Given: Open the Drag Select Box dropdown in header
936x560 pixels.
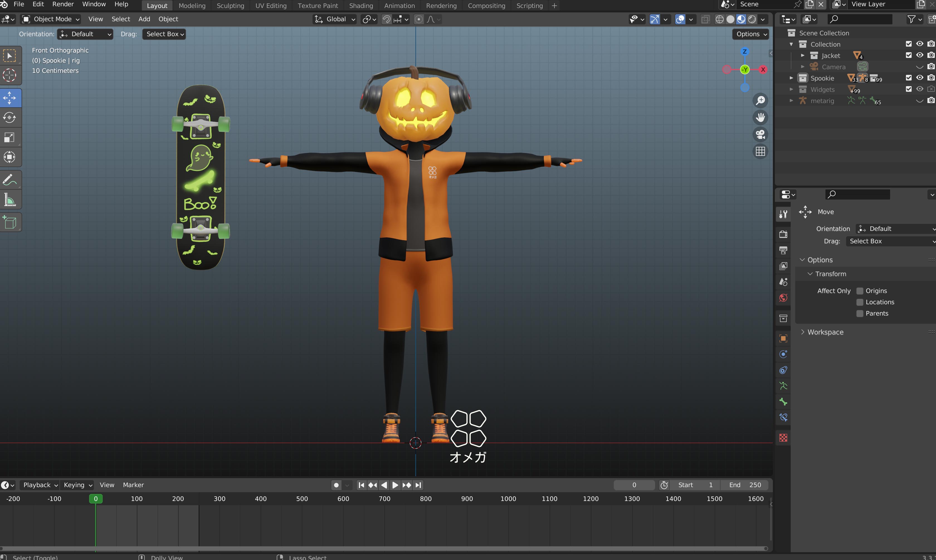Looking at the screenshot, I should (x=164, y=34).
